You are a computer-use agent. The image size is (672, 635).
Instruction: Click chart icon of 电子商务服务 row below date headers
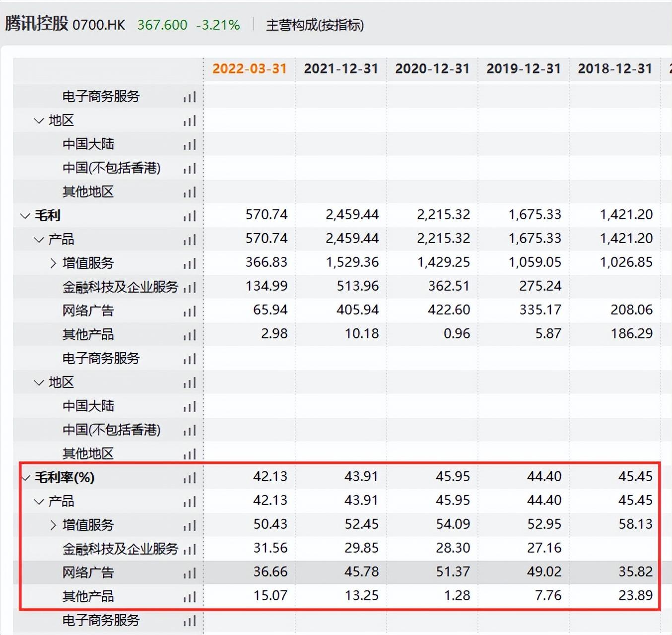click(190, 97)
